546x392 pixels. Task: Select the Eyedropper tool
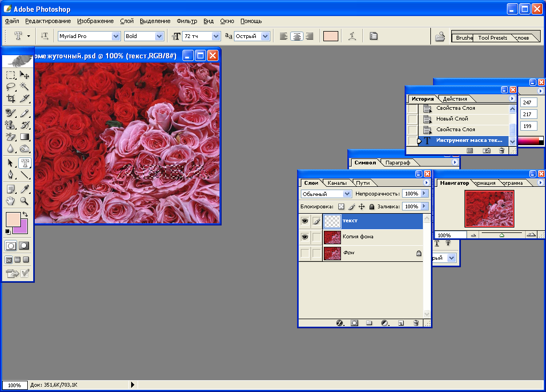click(x=25, y=189)
